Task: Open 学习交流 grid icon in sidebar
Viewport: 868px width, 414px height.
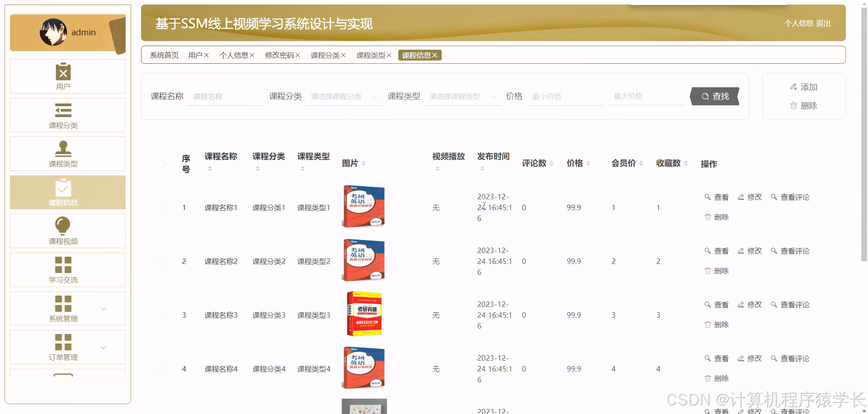Action: [x=63, y=265]
